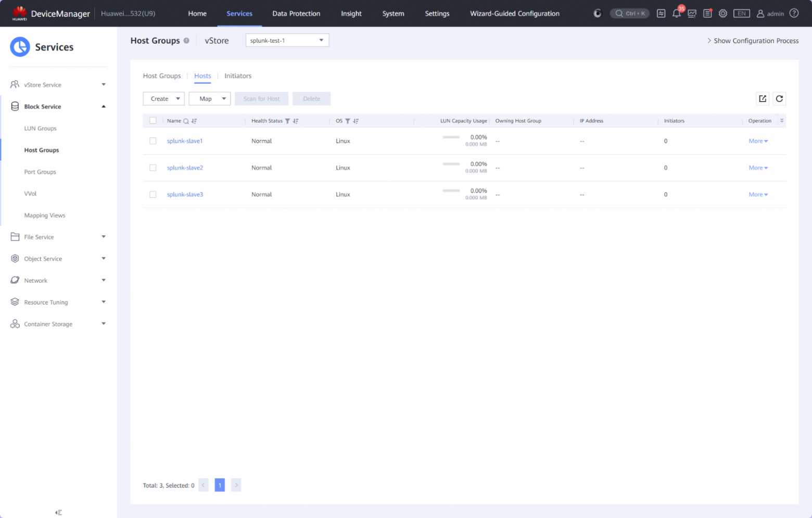The width and height of the screenshot is (812, 518).
Task: Collapse the sidebar using bottom icon
Action: tap(58, 512)
